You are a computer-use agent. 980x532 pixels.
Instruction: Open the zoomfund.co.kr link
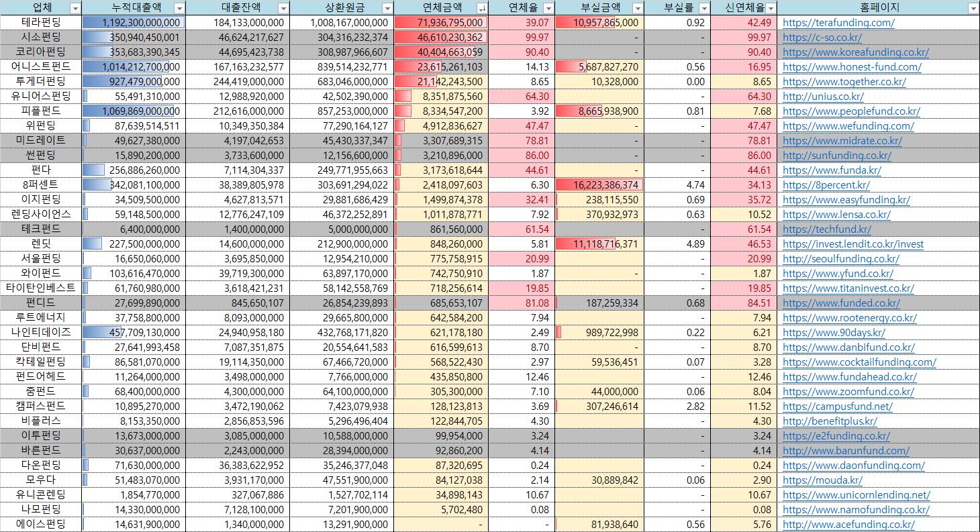(x=848, y=392)
